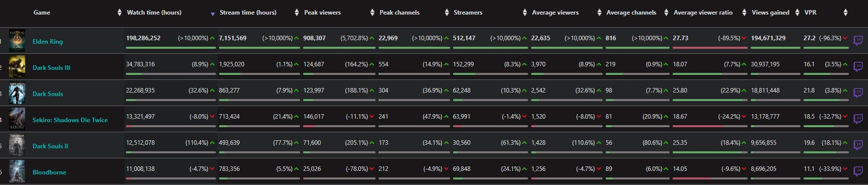Image resolution: width=868 pixels, height=185 pixels.
Task: Click Elden Ring watch time progress bar
Action: point(171,48)
